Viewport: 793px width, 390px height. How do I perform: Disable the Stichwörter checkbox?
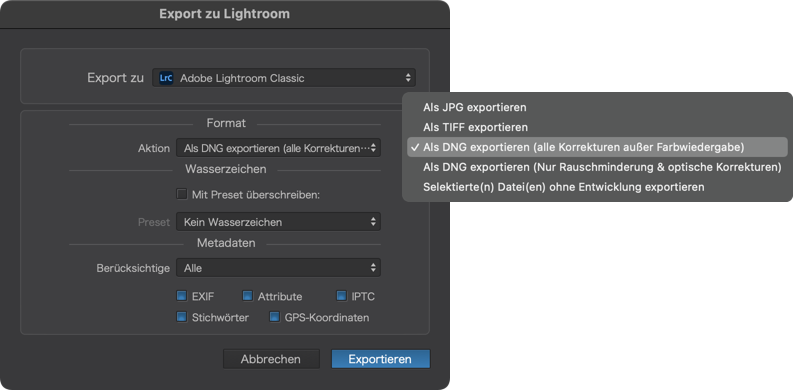pyautogui.click(x=182, y=317)
